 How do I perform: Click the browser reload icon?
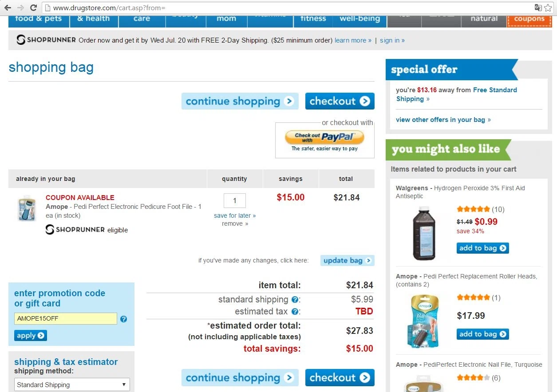tap(33, 8)
